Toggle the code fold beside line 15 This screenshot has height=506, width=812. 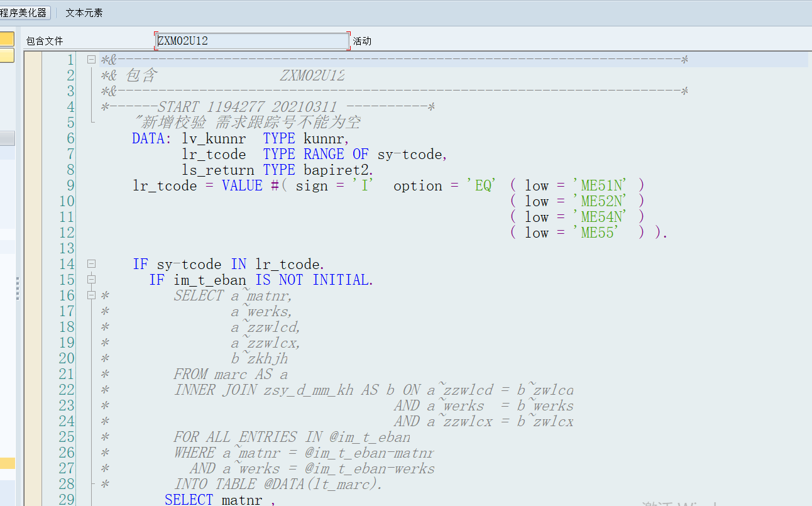coord(91,279)
